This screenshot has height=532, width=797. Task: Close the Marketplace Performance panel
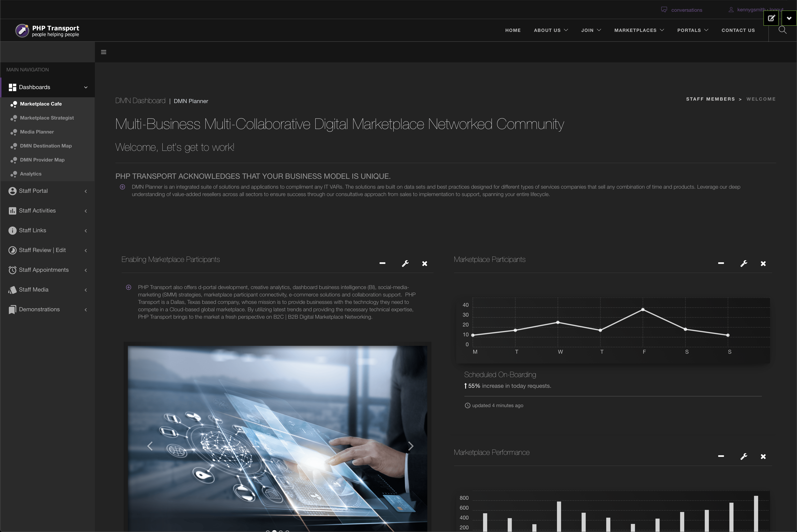763,457
